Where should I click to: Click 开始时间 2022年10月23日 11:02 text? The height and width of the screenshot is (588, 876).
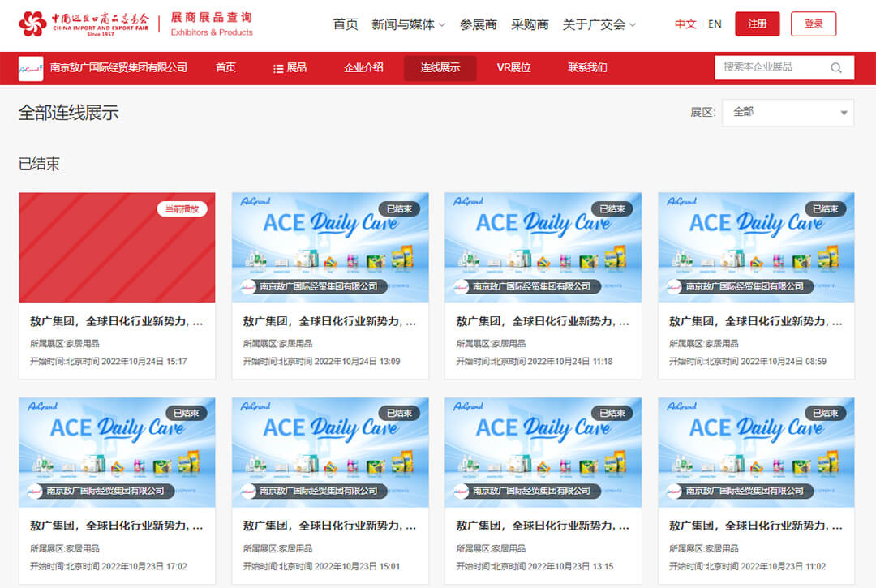(x=748, y=566)
